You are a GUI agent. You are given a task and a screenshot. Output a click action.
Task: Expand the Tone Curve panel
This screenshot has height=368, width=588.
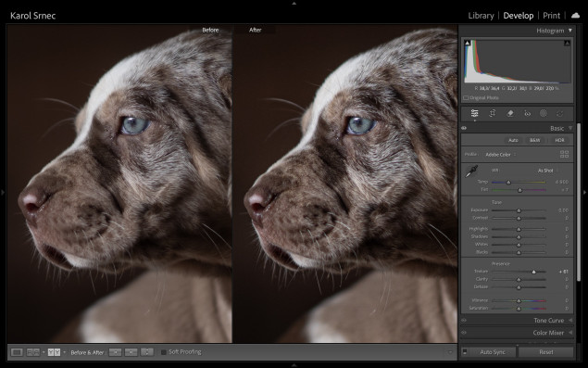(x=570, y=321)
